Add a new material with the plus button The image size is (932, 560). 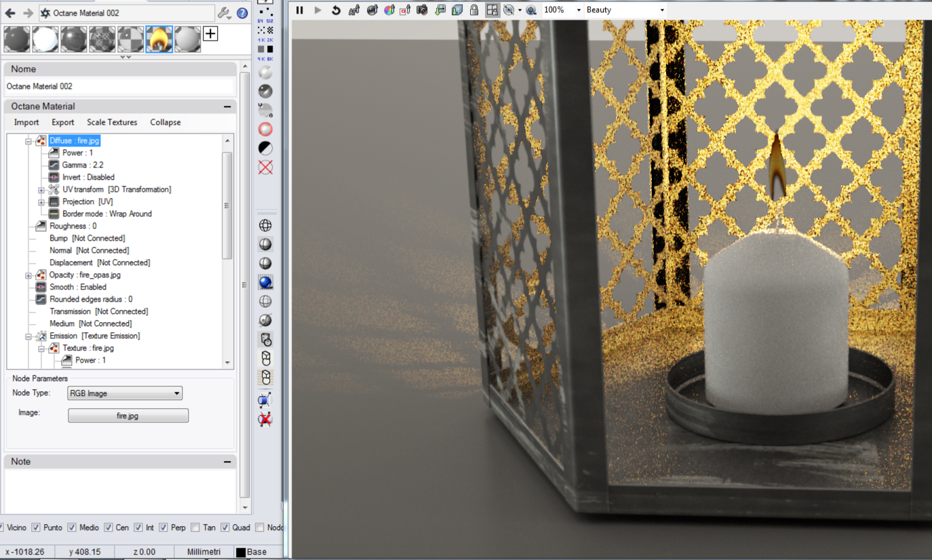[210, 33]
